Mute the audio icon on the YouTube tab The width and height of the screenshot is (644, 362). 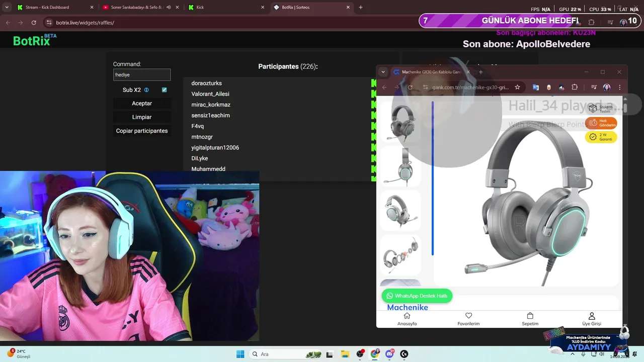point(169,8)
